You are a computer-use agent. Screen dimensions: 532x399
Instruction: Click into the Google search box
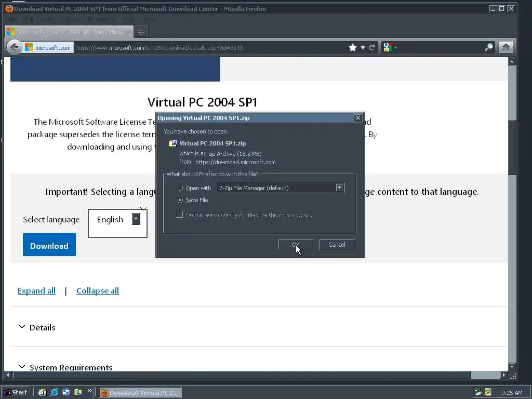pyautogui.click(x=441, y=47)
